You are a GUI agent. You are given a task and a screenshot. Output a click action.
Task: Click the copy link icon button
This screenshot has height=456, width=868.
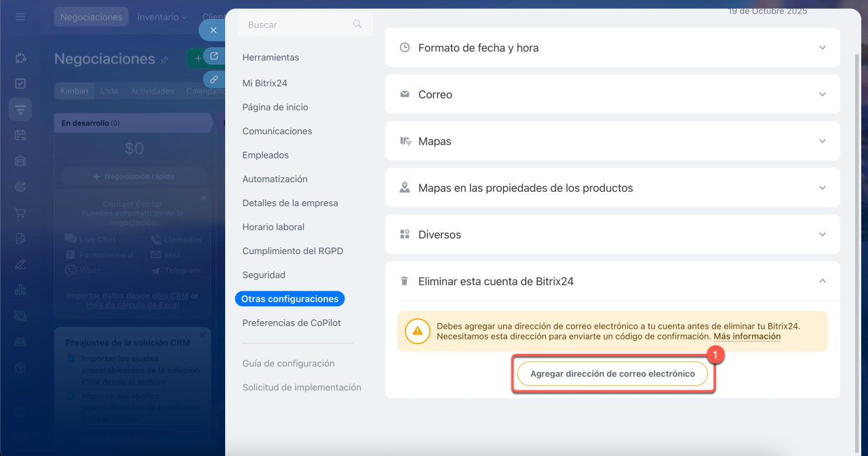(214, 79)
